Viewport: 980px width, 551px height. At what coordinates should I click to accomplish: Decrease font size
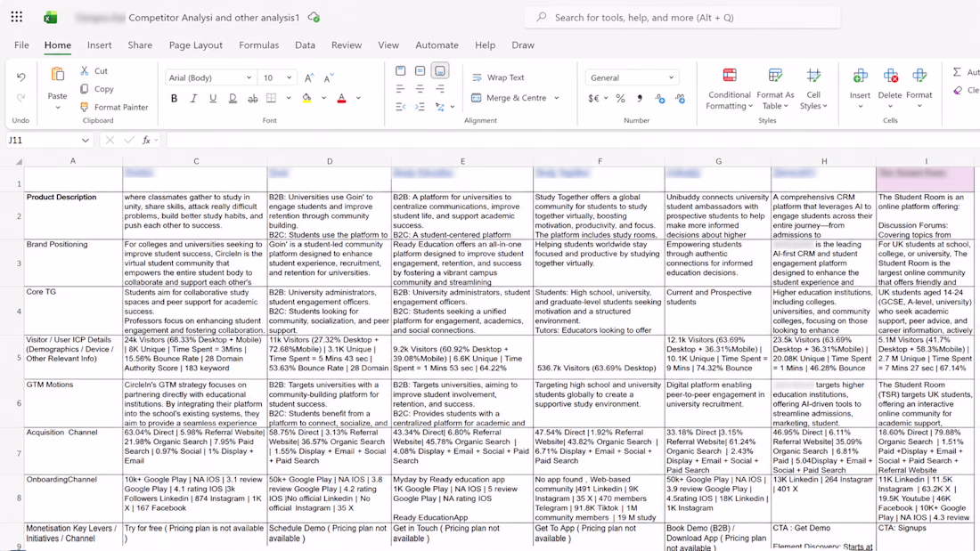click(329, 77)
